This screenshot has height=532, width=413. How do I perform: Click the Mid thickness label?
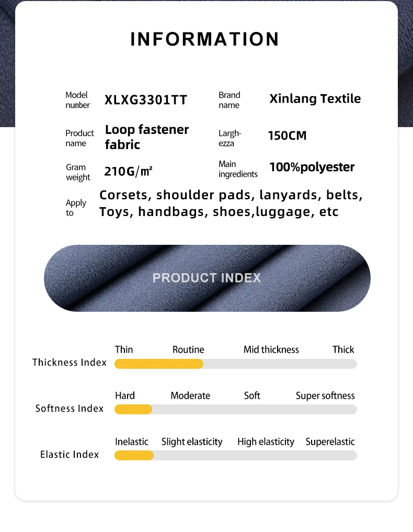point(271,349)
